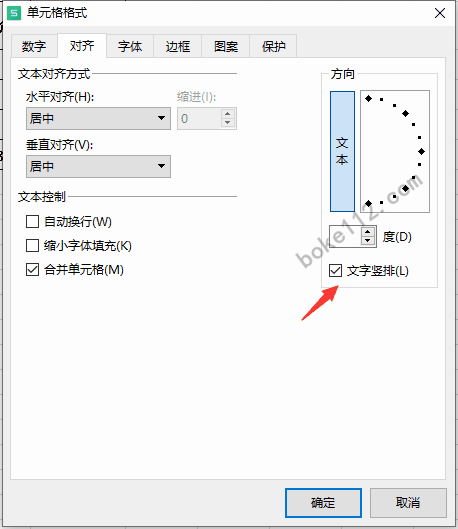This screenshot has width=458, height=529.
Task: Click the top diamond on orientation dial
Action: coord(368,99)
